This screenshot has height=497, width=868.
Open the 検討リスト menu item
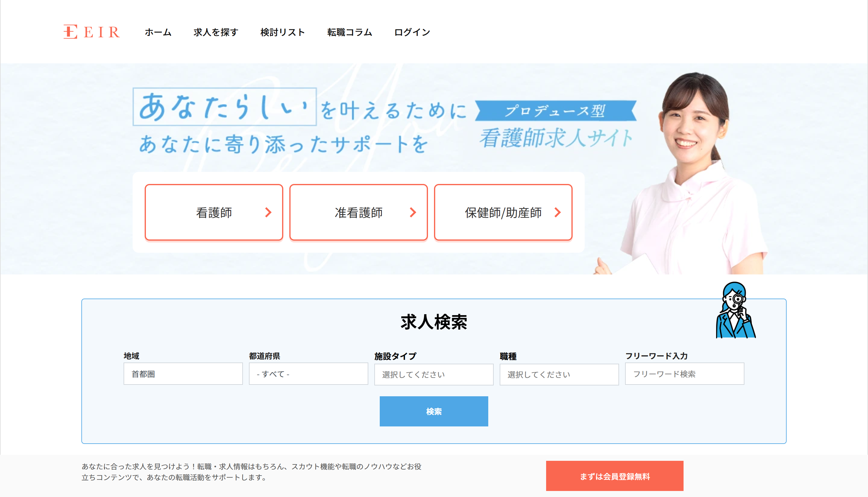(x=282, y=32)
